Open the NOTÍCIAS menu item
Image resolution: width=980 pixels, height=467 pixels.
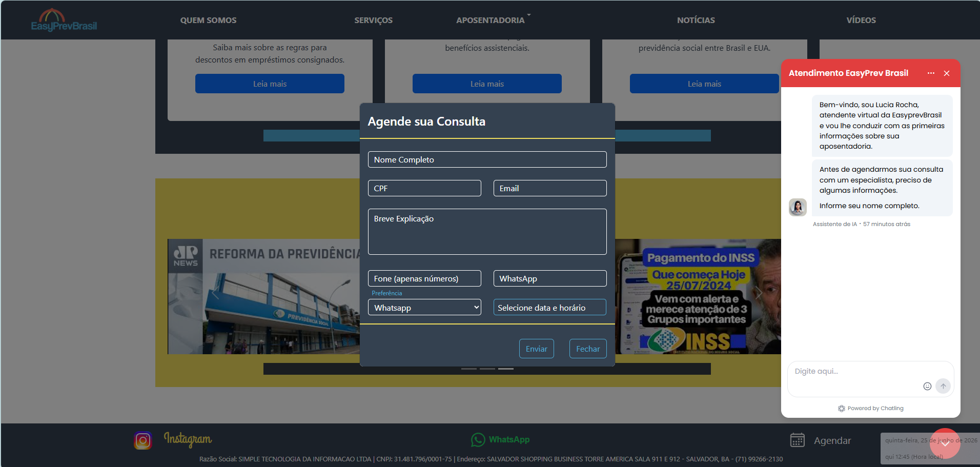click(696, 21)
